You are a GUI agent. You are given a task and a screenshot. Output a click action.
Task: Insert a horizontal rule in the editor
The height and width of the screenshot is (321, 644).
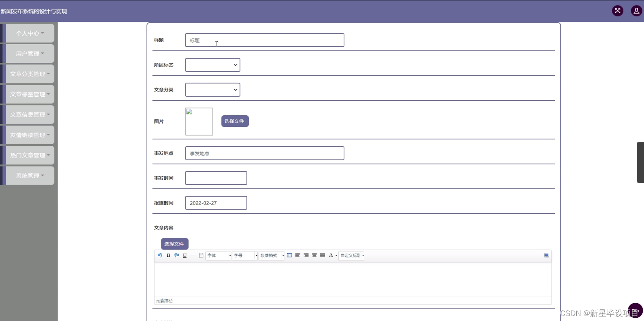point(193,255)
